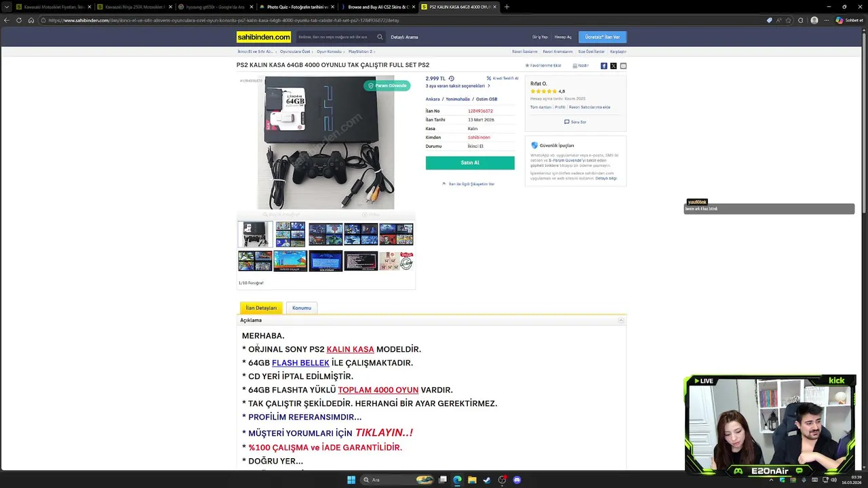
Task: Select first thumbnail of PS2 console
Action: point(255,235)
